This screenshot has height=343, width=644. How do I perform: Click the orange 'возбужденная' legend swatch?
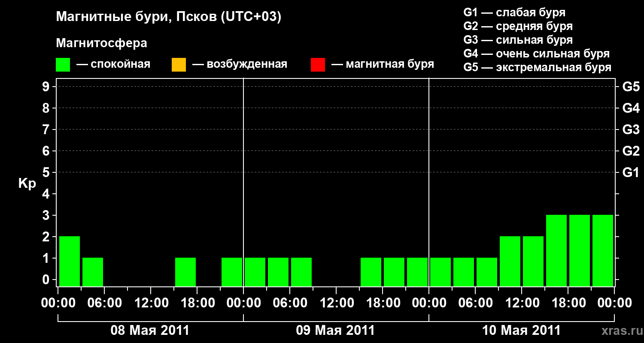click(179, 65)
